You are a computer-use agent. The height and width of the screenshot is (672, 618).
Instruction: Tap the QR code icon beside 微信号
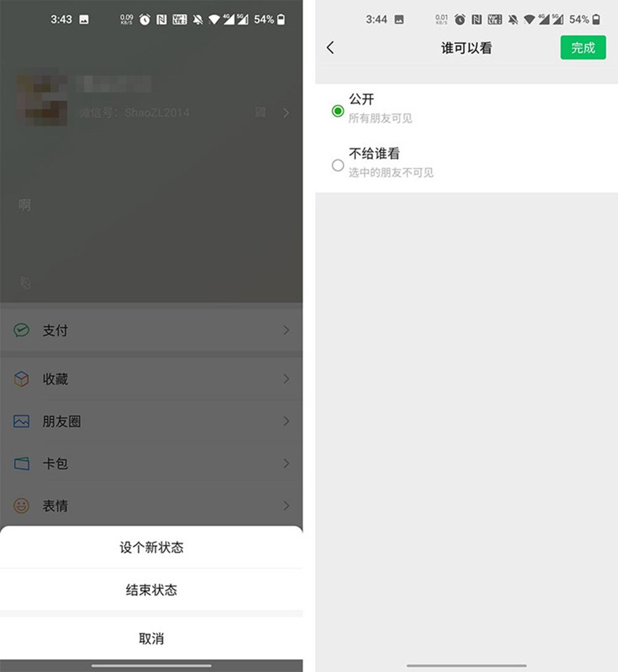click(260, 112)
